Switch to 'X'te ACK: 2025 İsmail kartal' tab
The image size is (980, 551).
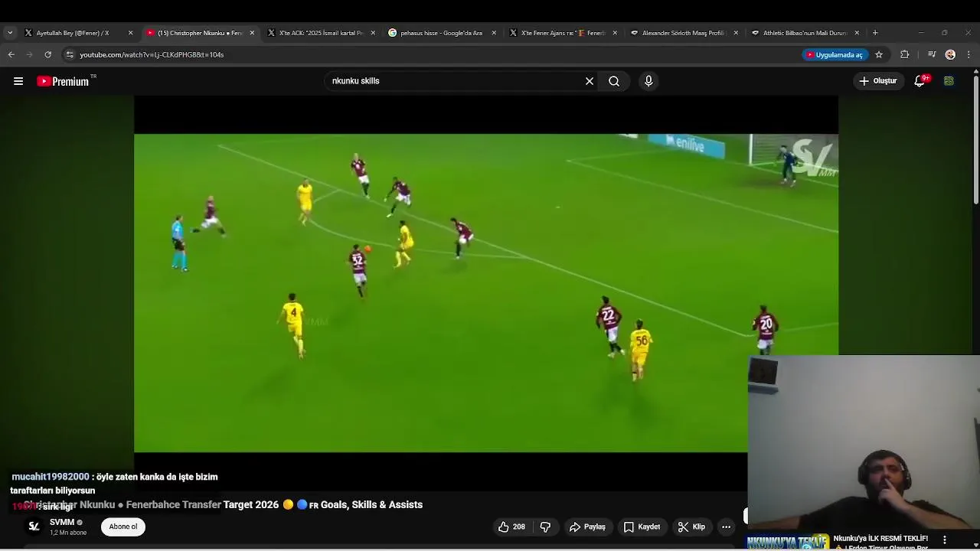322,33
